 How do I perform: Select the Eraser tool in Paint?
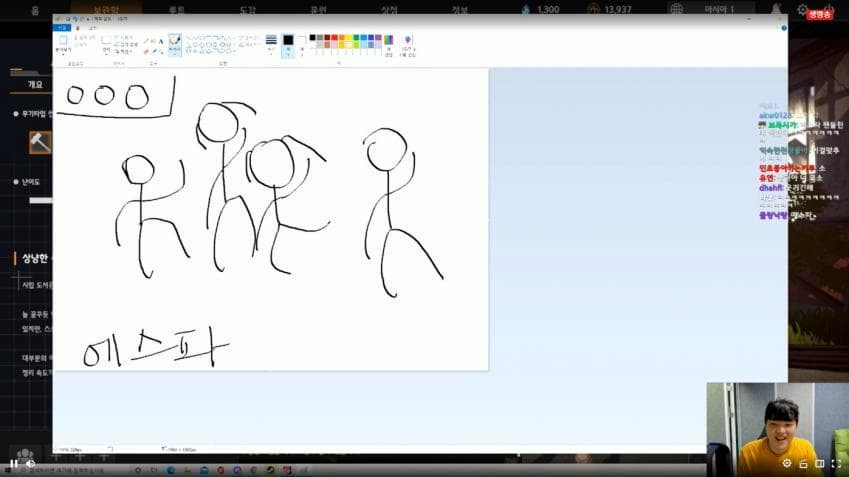point(146,52)
